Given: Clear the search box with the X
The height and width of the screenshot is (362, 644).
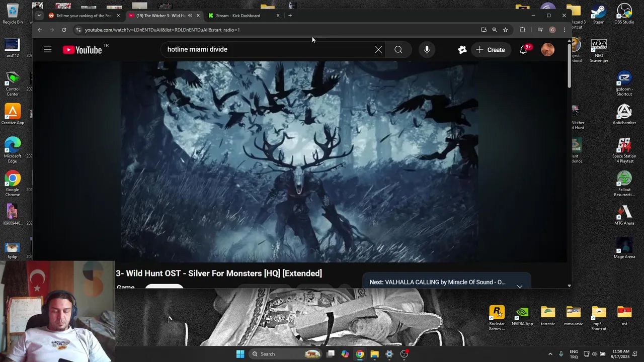Looking at the screenshot, I should (378, 49).
